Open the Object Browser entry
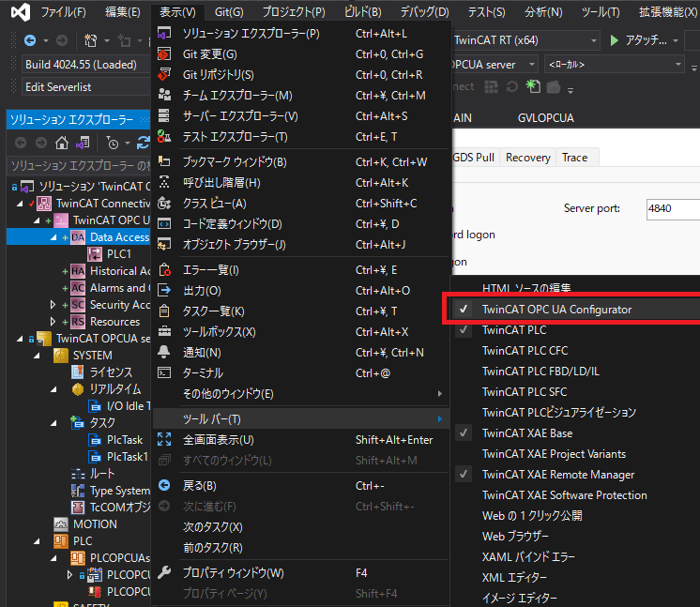 [x=300, y=245]
